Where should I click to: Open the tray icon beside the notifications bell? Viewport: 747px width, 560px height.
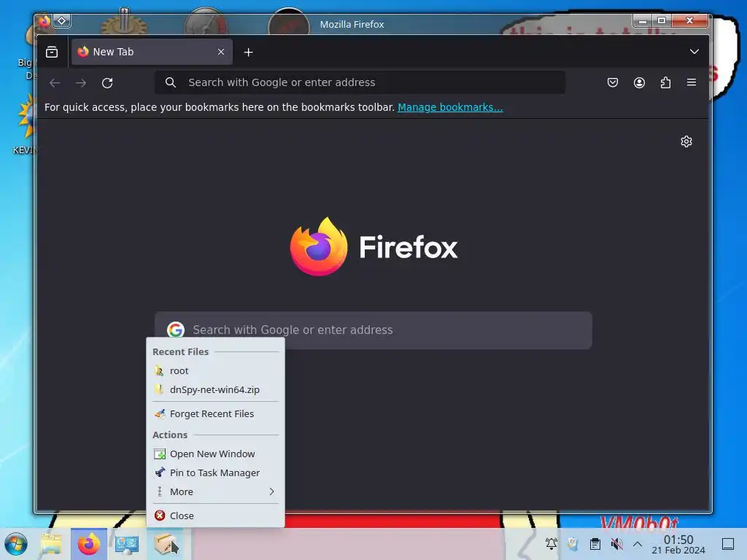pos(573,544)
